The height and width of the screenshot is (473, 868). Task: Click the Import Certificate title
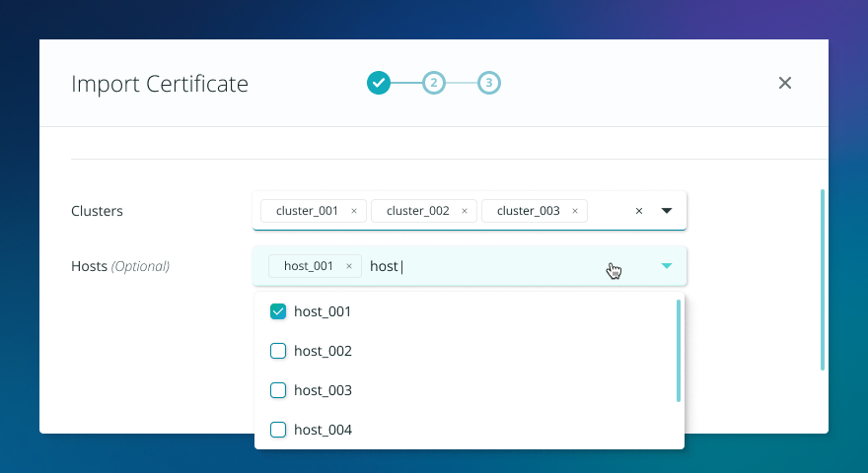(160, 84)
